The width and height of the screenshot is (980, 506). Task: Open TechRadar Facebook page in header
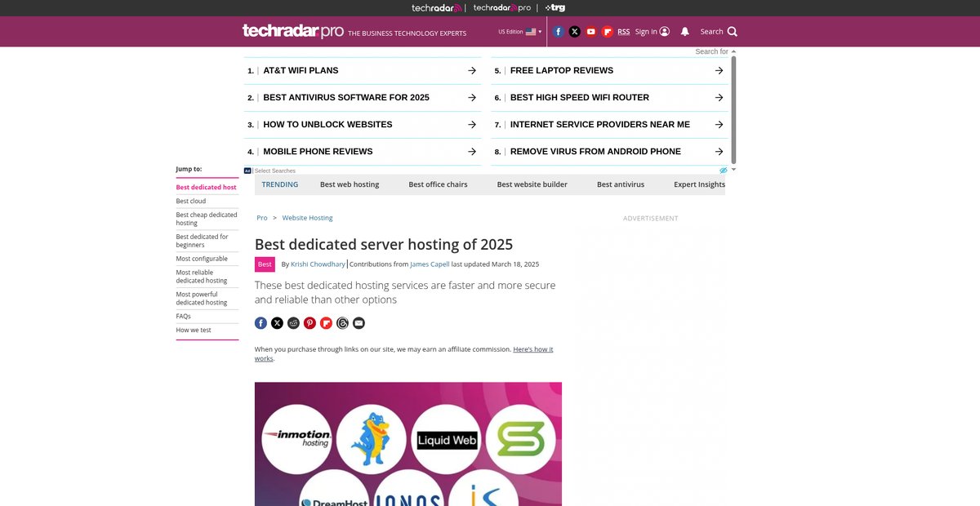click(x=558, y=32)
